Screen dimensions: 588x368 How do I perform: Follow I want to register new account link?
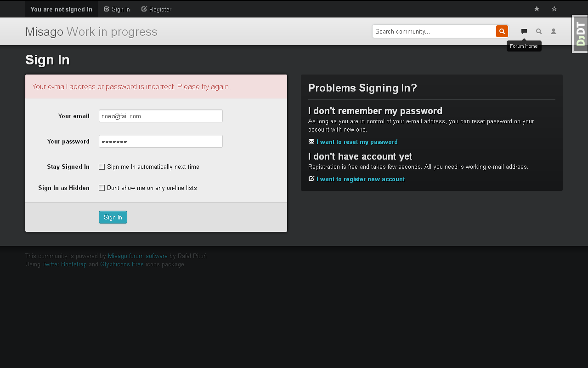click(361, 179)
